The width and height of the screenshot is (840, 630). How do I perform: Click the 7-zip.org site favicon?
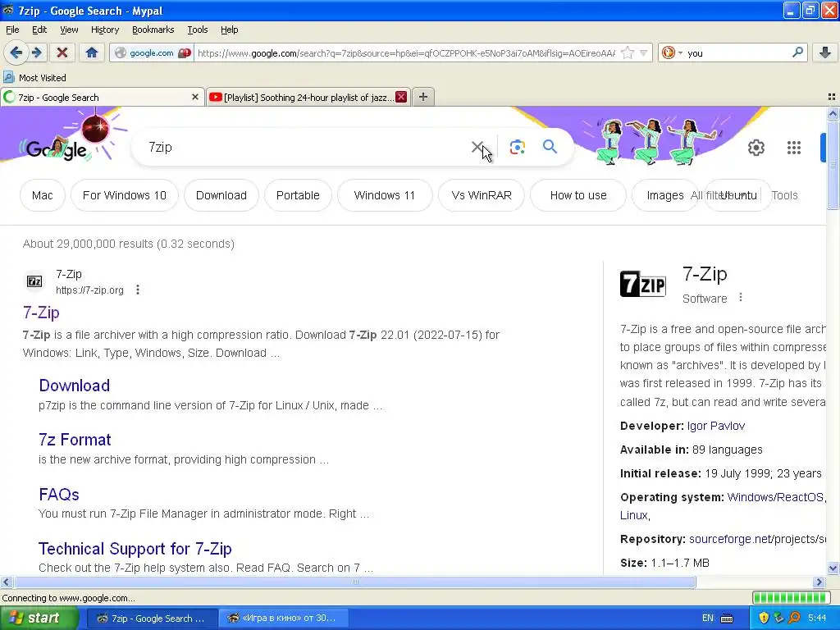34,281
